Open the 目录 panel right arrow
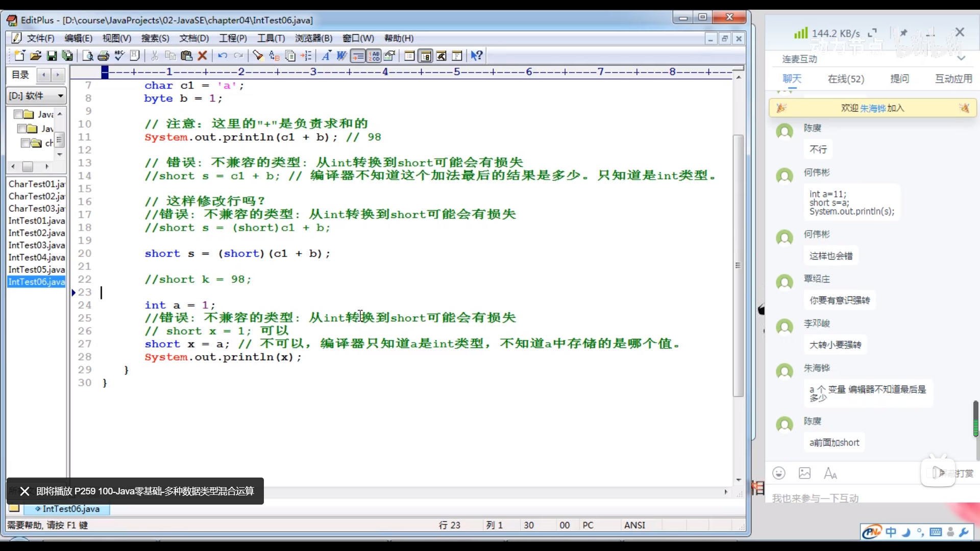 pos(58,76)
